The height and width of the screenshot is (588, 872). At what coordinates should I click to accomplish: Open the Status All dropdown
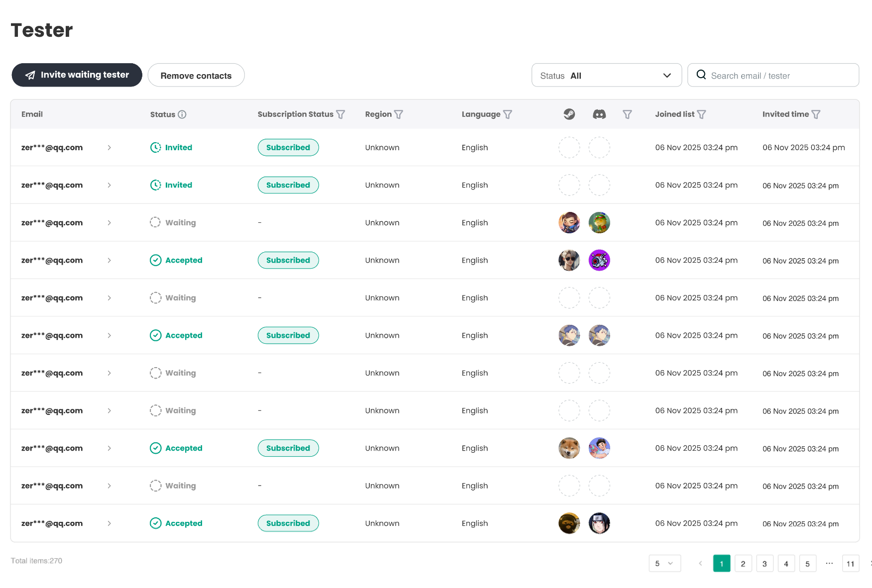[606, 76]
